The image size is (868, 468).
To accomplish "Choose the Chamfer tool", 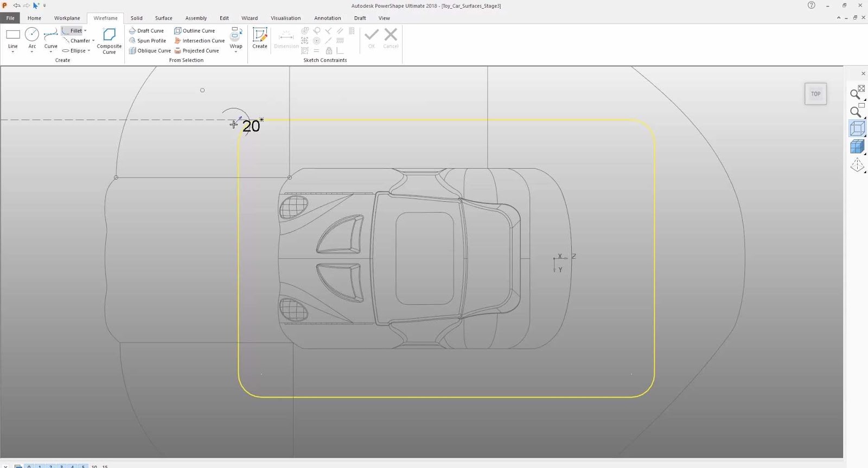I will click(x=76, y=41).
